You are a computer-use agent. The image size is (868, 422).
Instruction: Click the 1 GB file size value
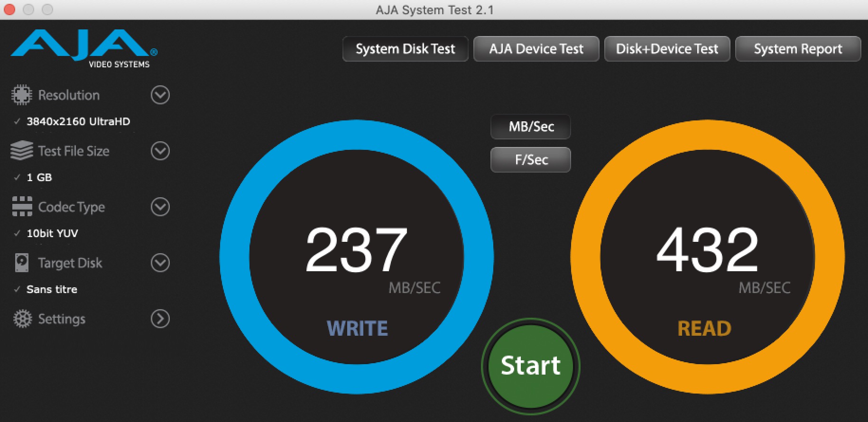(x=39, y=177)
